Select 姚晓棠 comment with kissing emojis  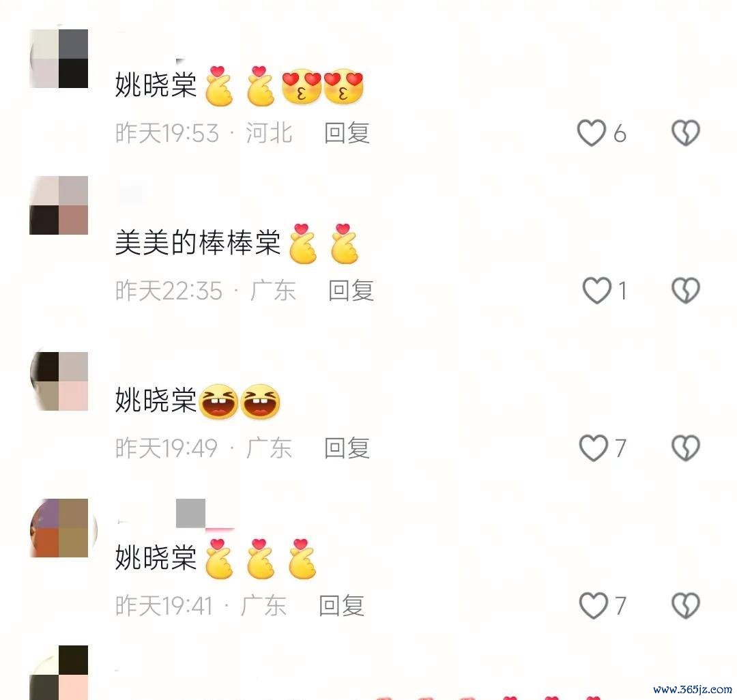pos(240,85)
